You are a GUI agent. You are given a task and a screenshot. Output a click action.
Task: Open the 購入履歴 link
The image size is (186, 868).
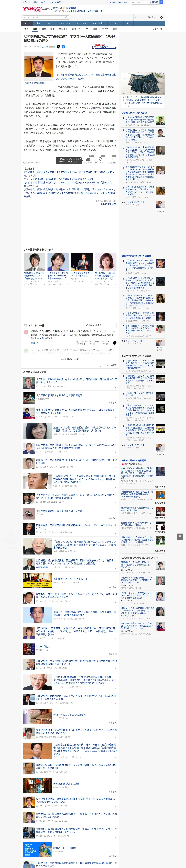pyautogui.click(x=152, y=18)
